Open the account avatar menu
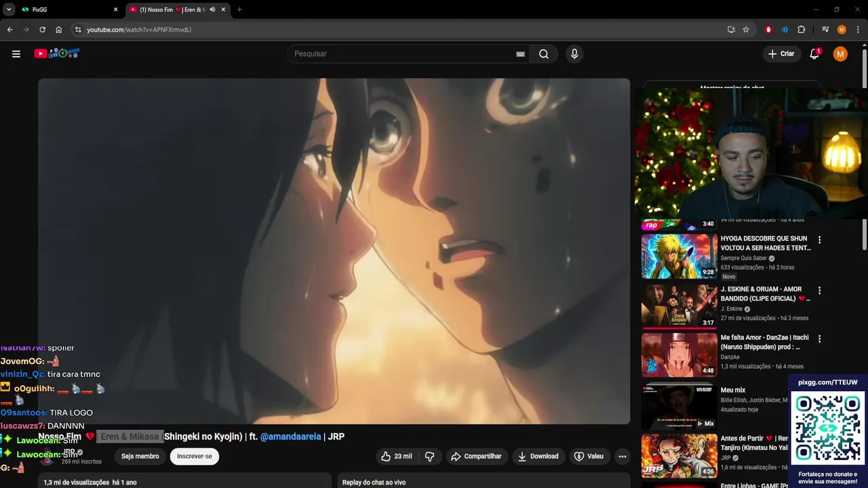Screen dimensions: 868x488 click(x=840, y=54)
